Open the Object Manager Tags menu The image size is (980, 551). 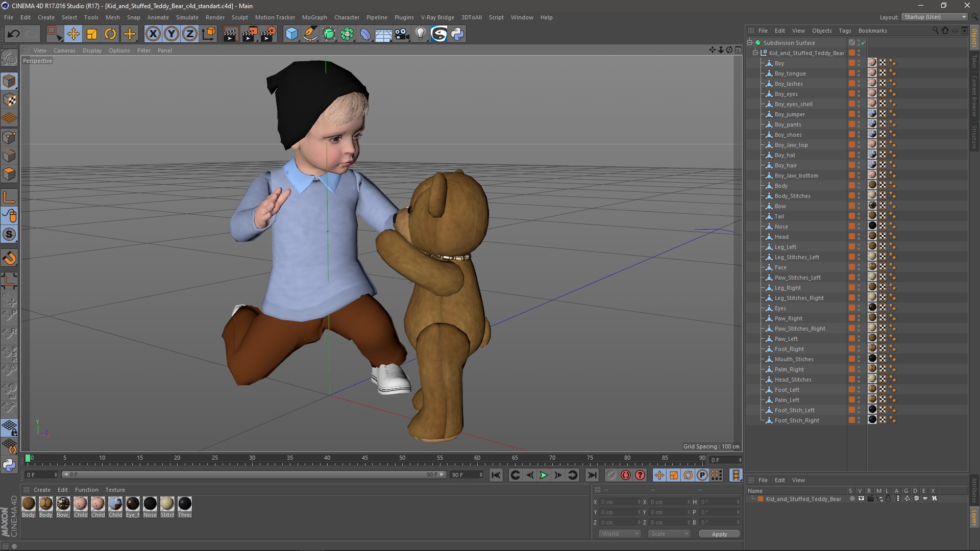click(x=845, y=31)
